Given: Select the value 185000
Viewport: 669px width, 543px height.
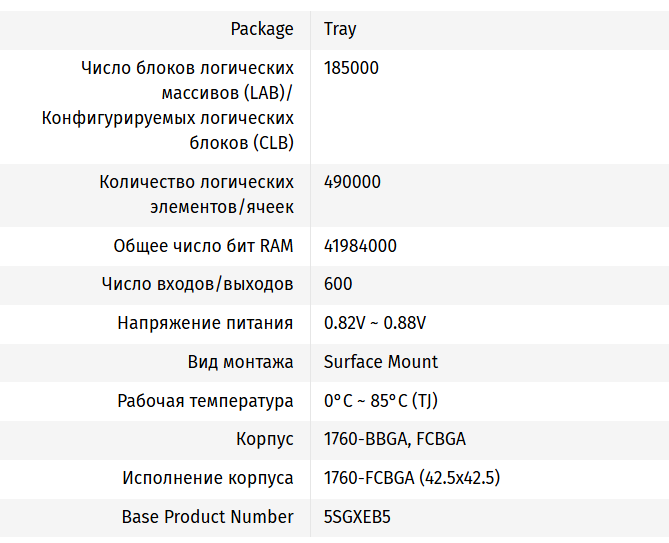Looking at the screenshot, I should [351, 68].
